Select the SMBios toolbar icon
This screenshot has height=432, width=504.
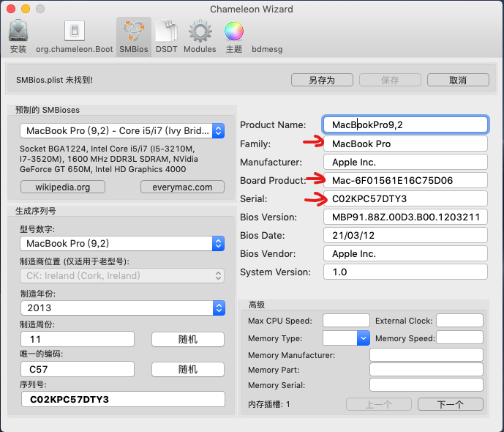point(134,37)
